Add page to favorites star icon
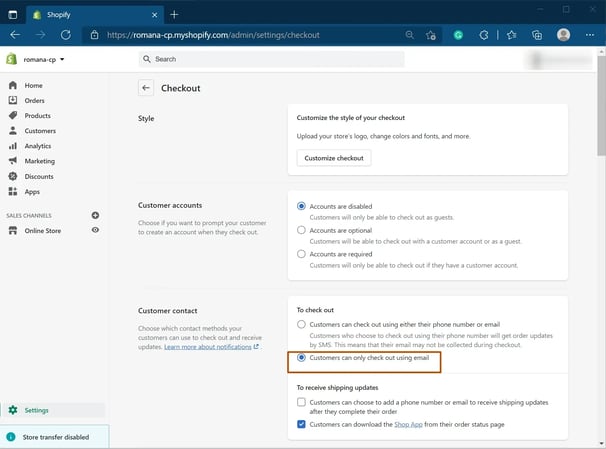 [x=431, y=35]
